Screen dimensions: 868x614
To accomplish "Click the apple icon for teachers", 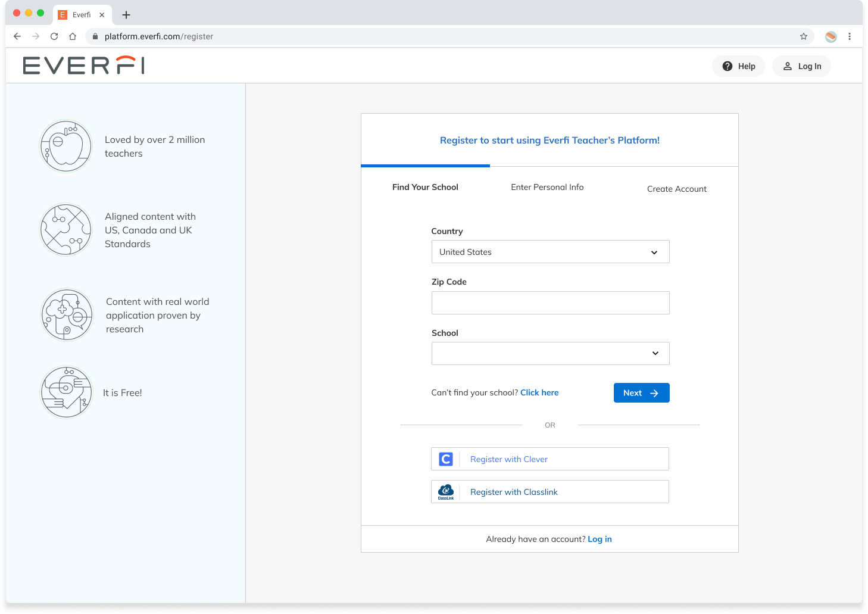I will [66, 146].
